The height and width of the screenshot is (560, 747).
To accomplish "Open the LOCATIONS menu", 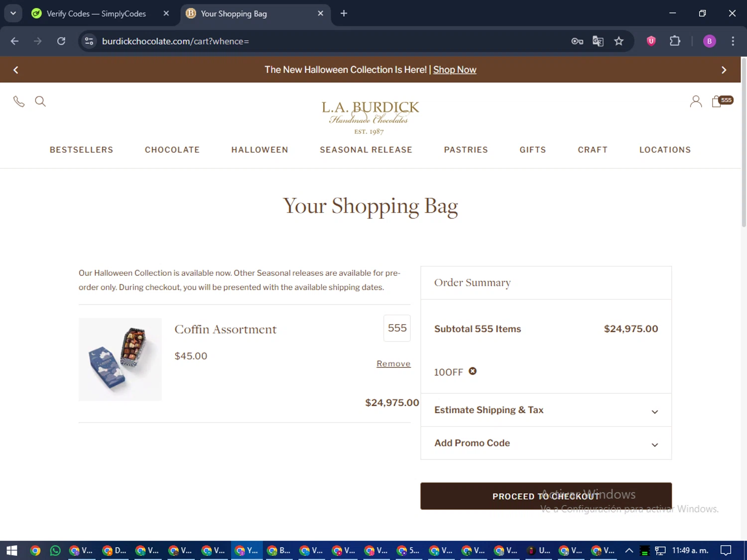I will coord(665,150).
